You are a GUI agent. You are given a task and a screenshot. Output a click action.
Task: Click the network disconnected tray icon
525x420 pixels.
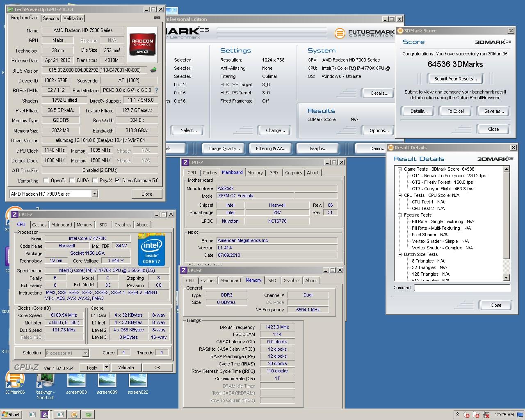coord(485,415)
